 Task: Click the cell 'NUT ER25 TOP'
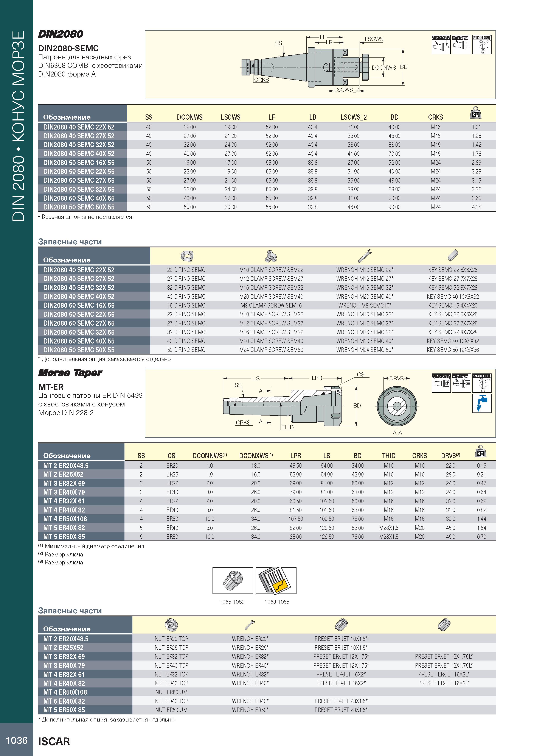pos(171,648)
